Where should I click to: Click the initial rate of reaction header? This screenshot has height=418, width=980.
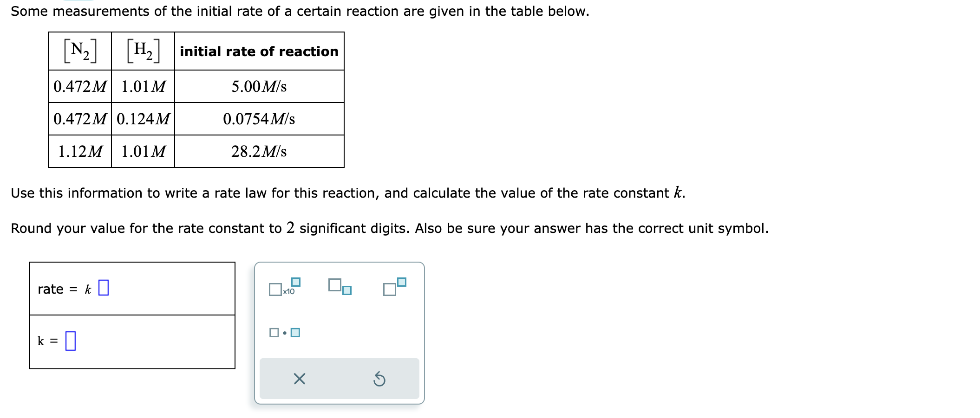[259, 51]
